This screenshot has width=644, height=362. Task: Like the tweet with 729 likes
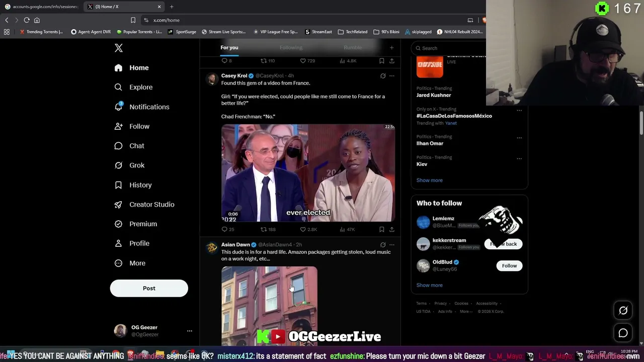click(x=307, y=61)
